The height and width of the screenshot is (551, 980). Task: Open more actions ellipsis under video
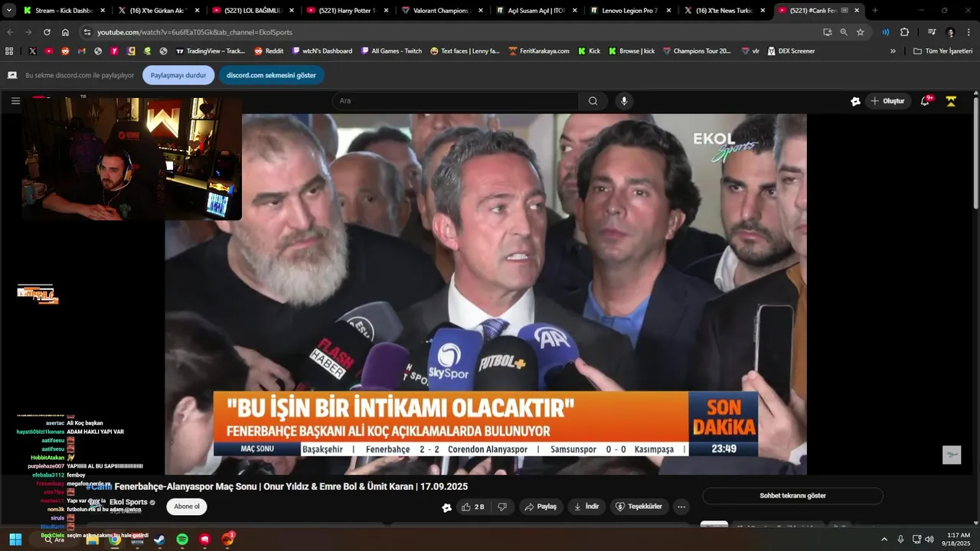(x=681, y=507)
